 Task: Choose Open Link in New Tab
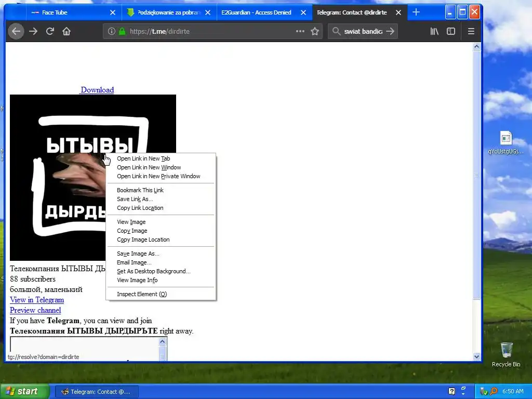[x=161, y=158]
